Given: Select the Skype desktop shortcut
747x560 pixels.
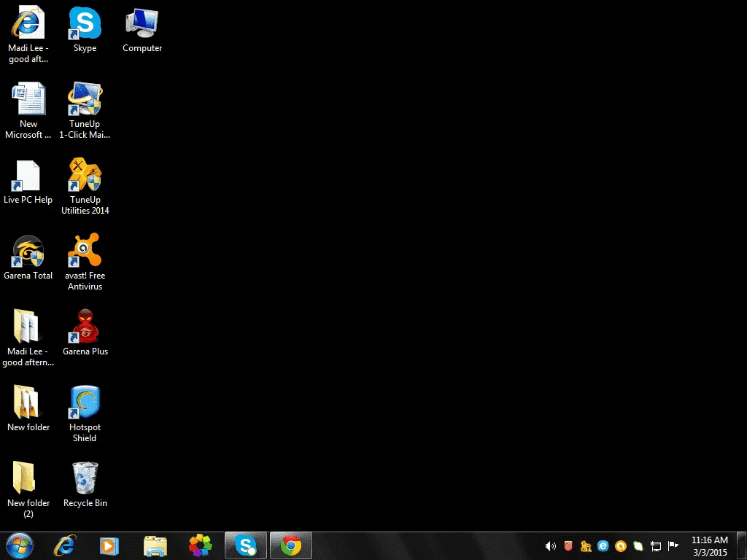Looking at the screenshot, I should click(x=85, y=29).
